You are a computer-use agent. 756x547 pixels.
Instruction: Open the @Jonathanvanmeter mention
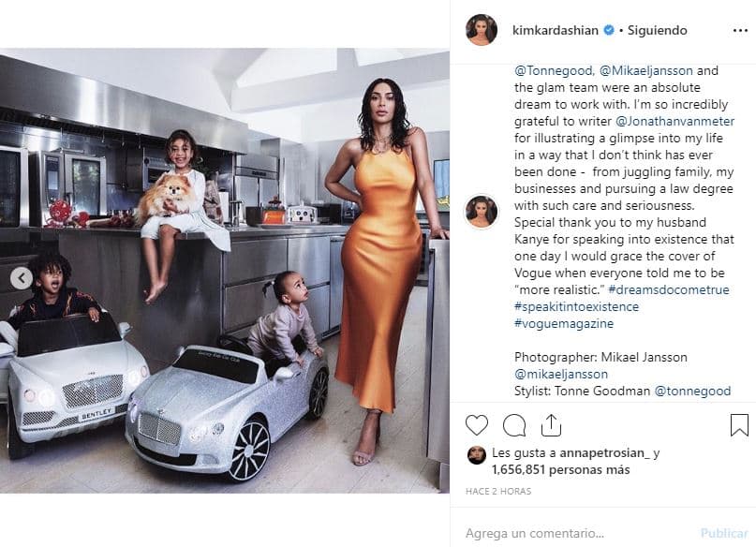coord(675,121)
